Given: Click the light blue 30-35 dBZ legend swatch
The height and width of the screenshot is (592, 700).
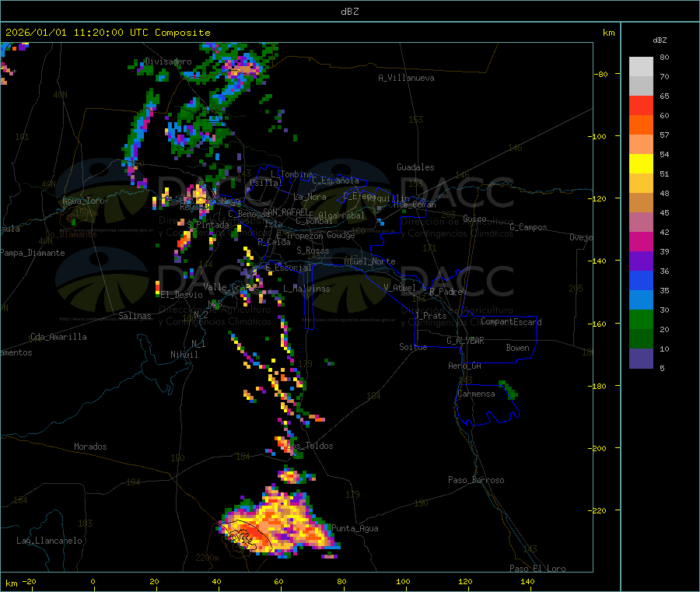Looking at the screenshot, I should pyautogui.click(x=641, y=300).
